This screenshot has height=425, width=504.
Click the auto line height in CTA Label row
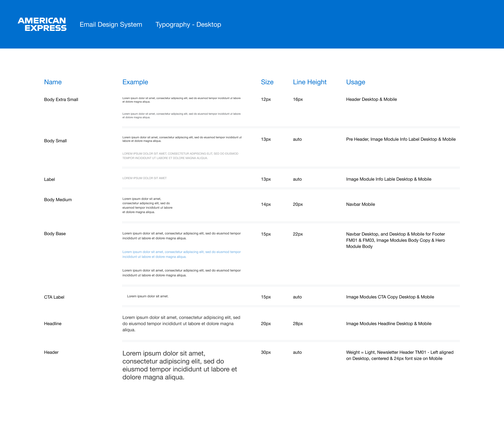coord(297,297)
